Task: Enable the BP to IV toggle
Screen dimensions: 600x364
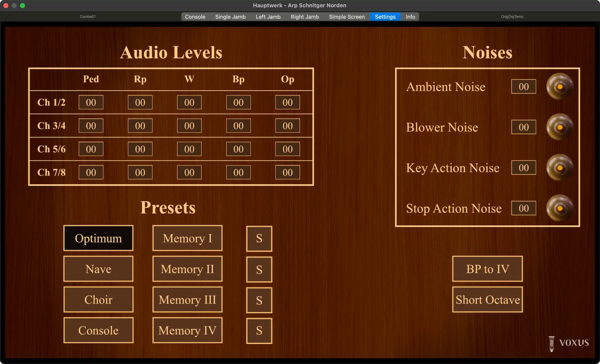Action: (487, 269)
